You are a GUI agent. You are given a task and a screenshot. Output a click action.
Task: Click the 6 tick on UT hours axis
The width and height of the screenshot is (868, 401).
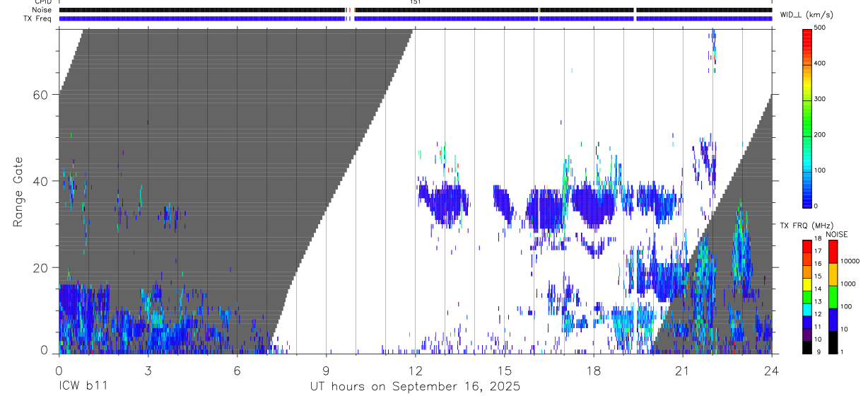point(237,370)
